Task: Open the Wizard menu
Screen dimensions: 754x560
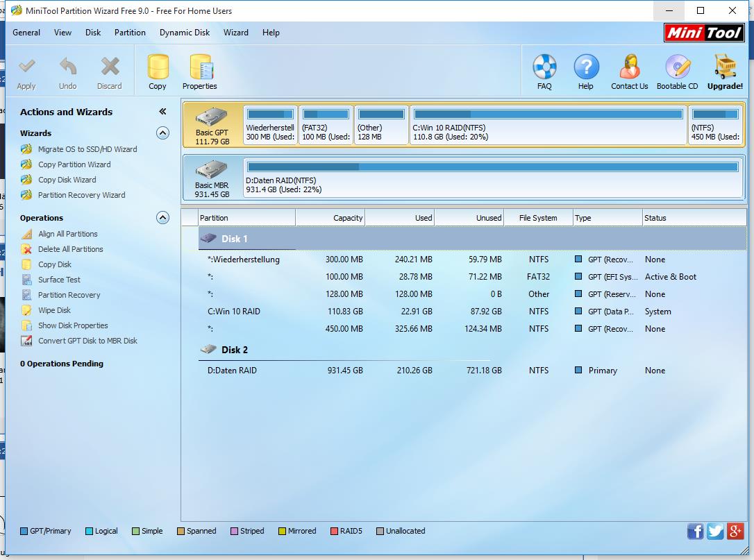Action: [x=236, y=33]
